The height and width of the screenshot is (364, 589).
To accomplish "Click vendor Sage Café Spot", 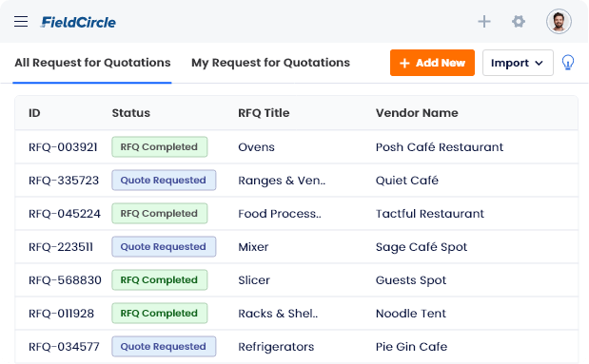I will [422, 247].
